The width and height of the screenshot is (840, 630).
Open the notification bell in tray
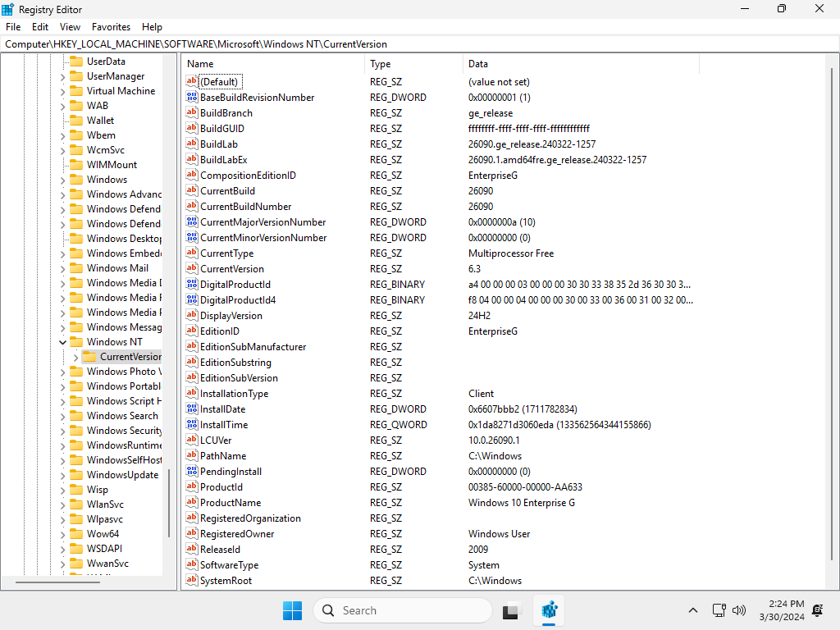(x=818, y=610)
